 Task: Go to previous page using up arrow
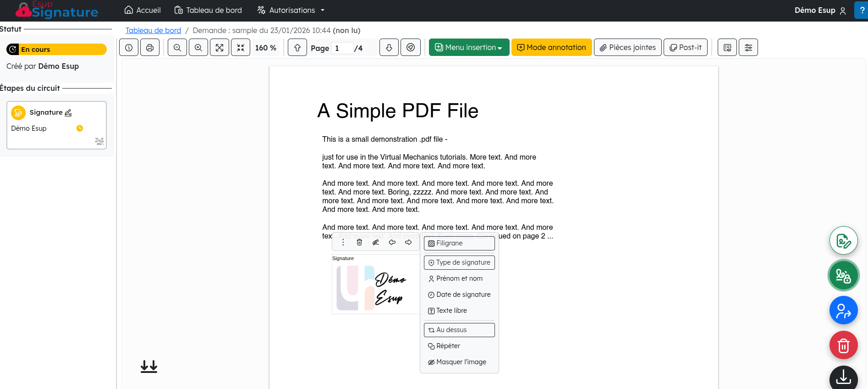pos(297,48)
